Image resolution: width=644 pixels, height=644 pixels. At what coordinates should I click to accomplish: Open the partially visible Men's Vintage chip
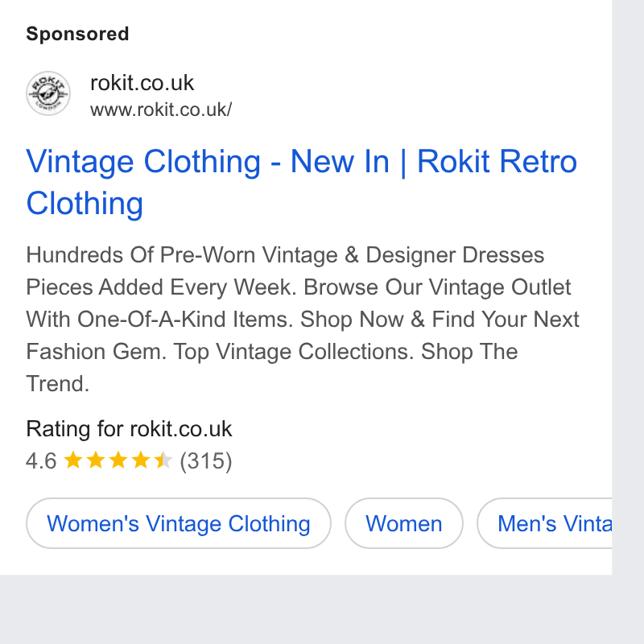click(544, 523)
